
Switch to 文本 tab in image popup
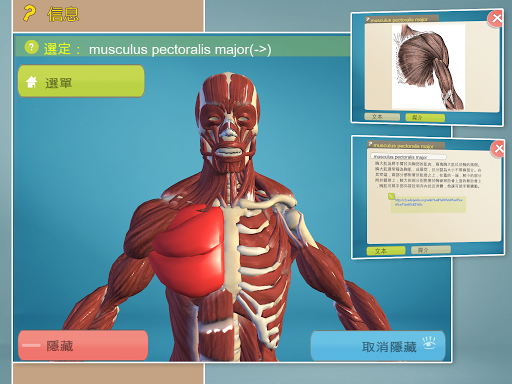point(382,117)
